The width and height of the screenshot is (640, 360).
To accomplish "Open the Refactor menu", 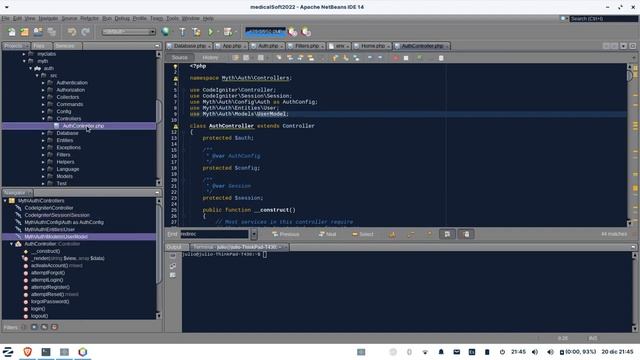I will [x=89, y=18].
